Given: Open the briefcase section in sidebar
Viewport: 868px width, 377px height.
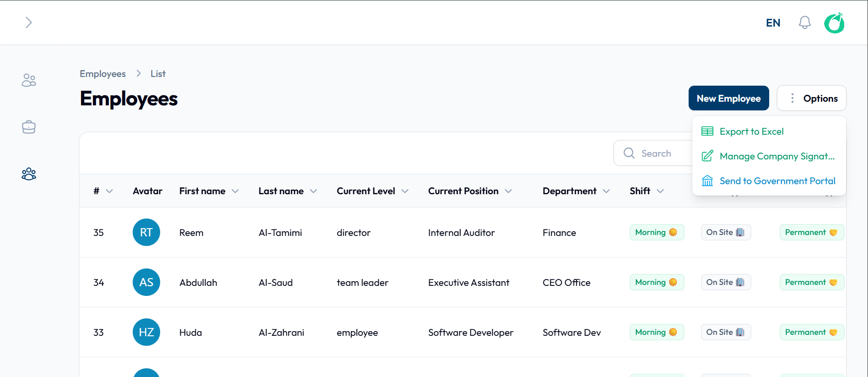Looking at the screenshot, I should click(x=29, y=127).
